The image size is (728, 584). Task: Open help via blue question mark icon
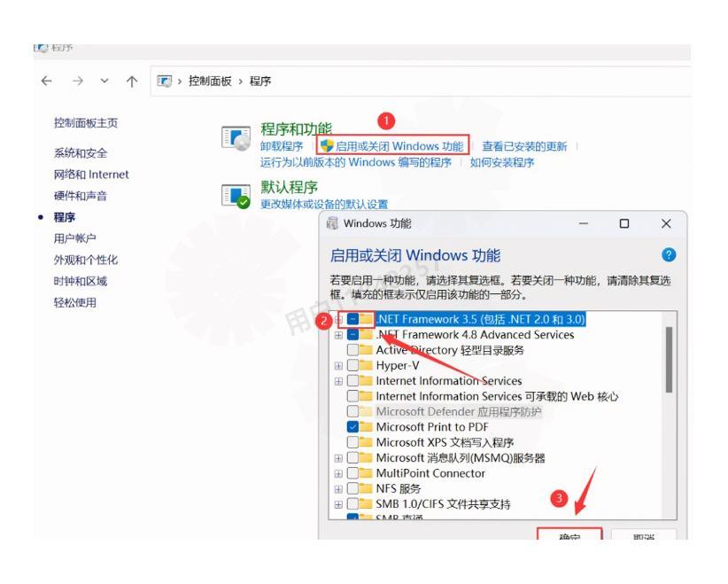point(668,255)
